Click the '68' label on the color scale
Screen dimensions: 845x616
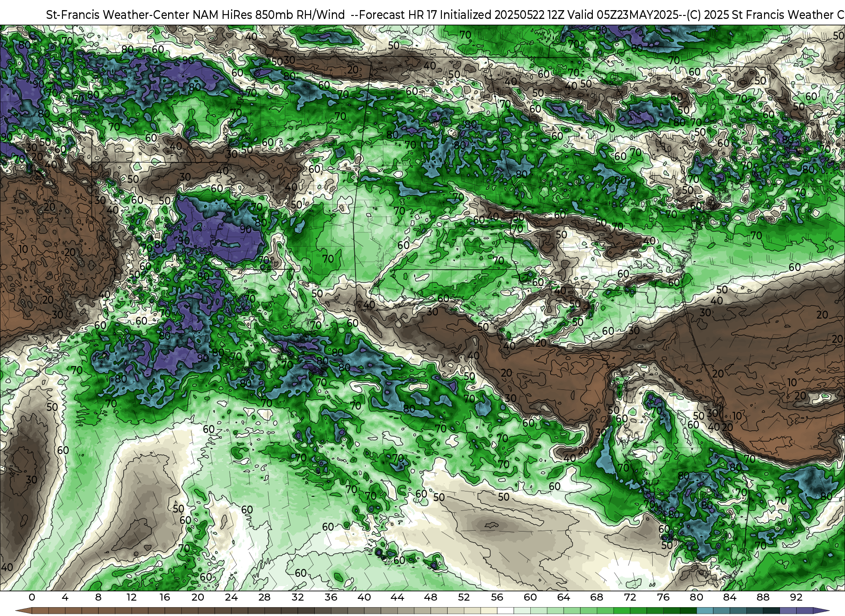pyautogui.click(x=597, y=597)
